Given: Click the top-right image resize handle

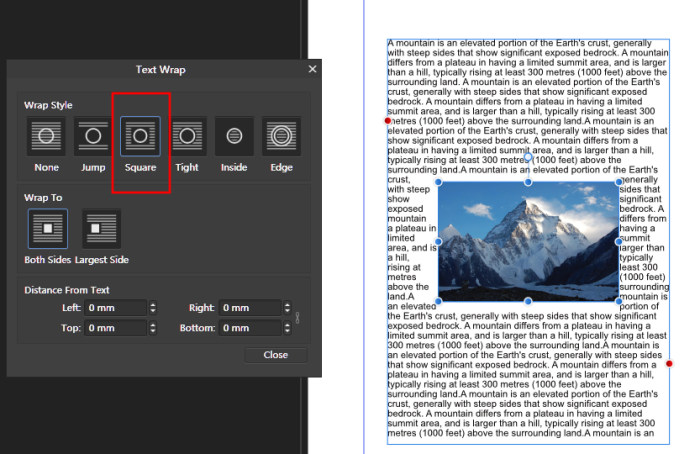Looking at the screenshot, I should click(619, 182).
